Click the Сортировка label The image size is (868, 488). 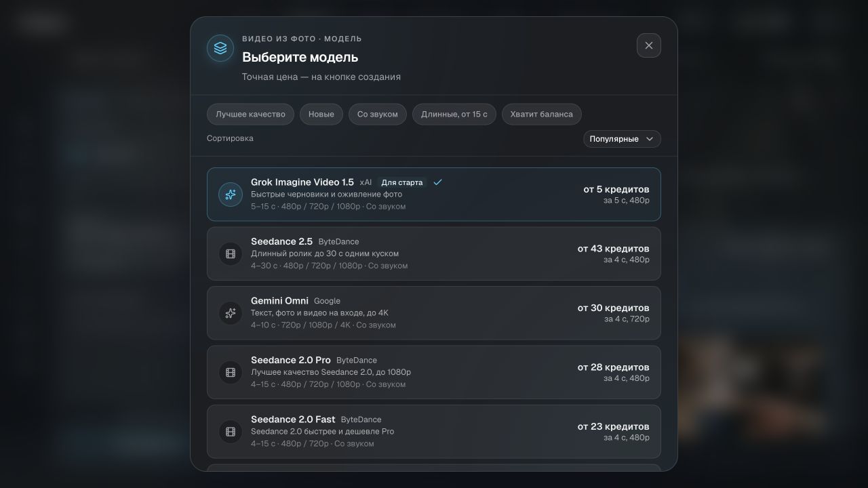(230, 138)
